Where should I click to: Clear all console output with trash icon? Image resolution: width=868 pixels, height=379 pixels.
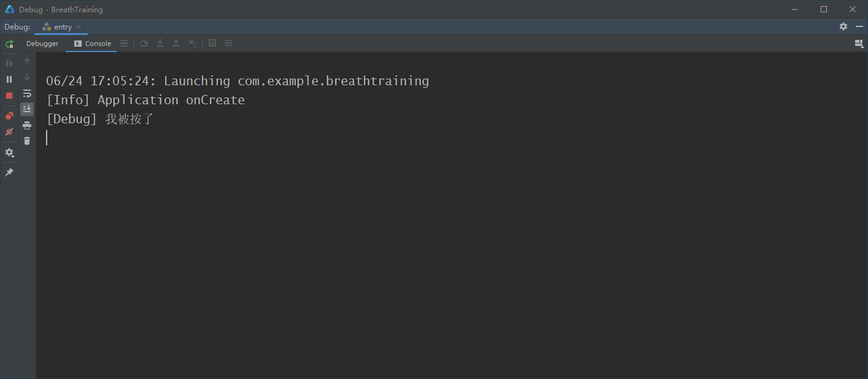[x=27, y=141]
